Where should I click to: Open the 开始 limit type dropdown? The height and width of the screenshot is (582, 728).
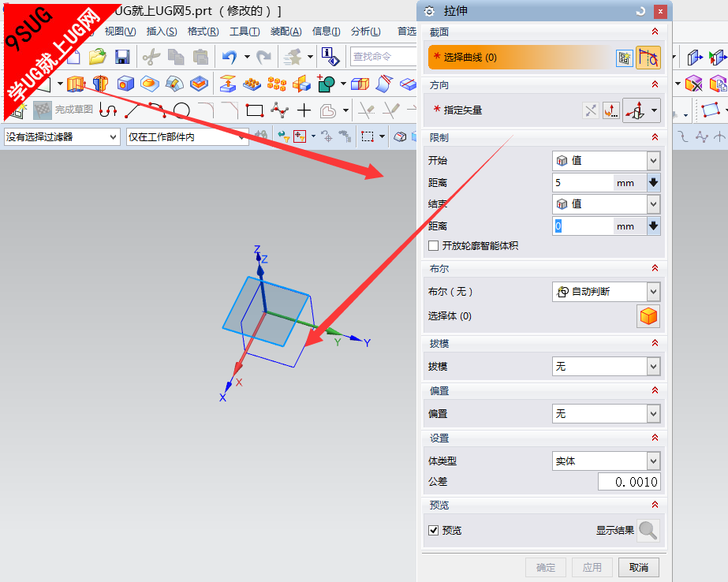[606, 161]
